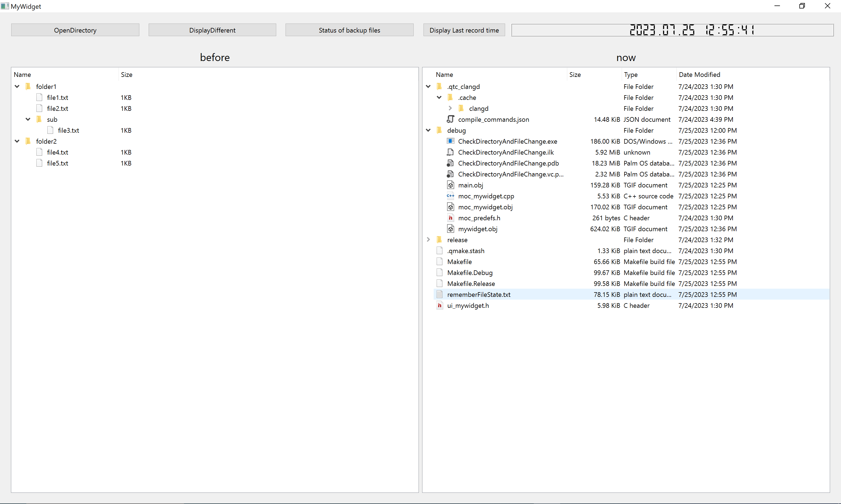Click the ui_mywidget.h header icon
Screen dimensions: 841x504
pos(439,306)
